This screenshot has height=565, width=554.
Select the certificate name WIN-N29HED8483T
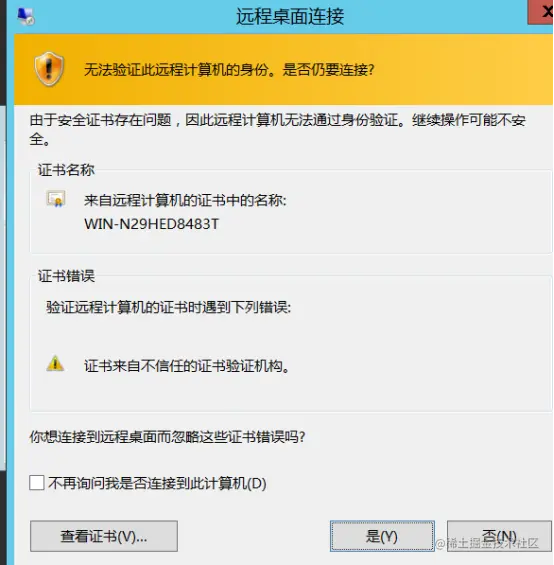point(151,224)
